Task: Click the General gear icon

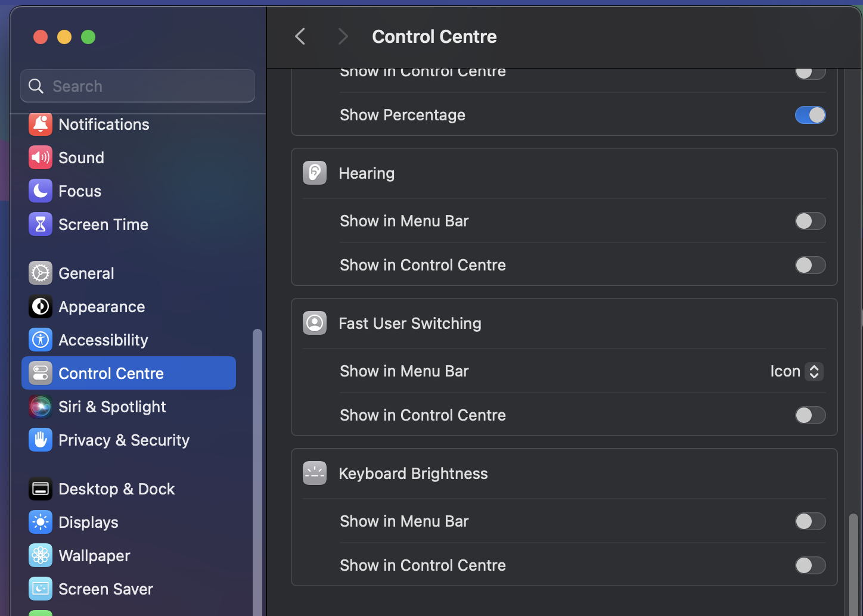Action: [x=41, y=273]
